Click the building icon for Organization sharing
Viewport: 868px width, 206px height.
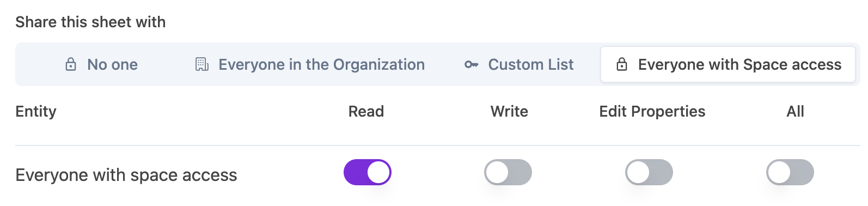[202, 64]
